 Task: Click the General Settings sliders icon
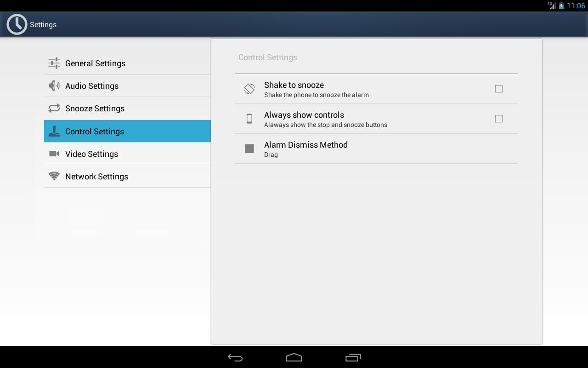[54, 63]
